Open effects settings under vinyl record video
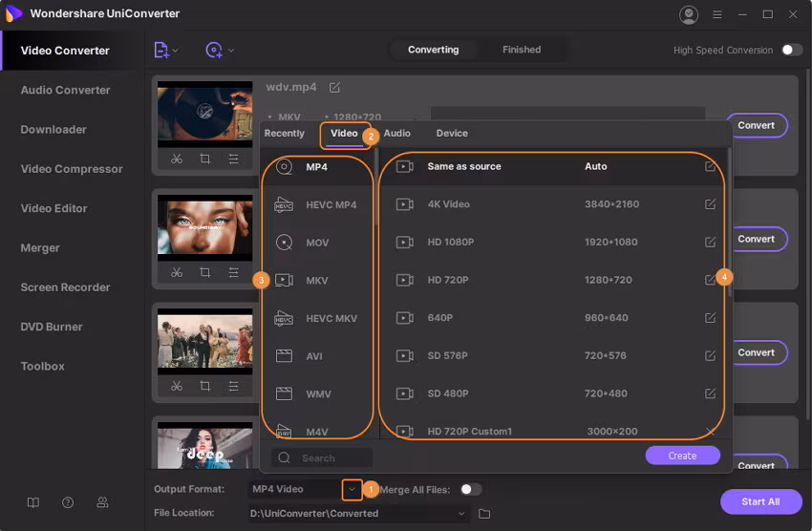812x531 pixels. (233, 159)
